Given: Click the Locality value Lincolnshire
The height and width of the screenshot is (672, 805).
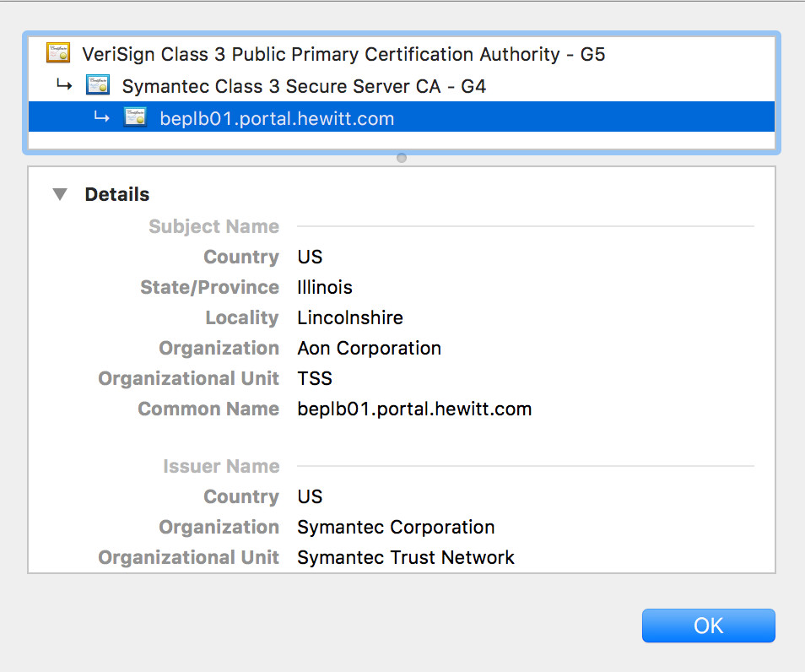Looking at the screenshot, I should 350,317.
